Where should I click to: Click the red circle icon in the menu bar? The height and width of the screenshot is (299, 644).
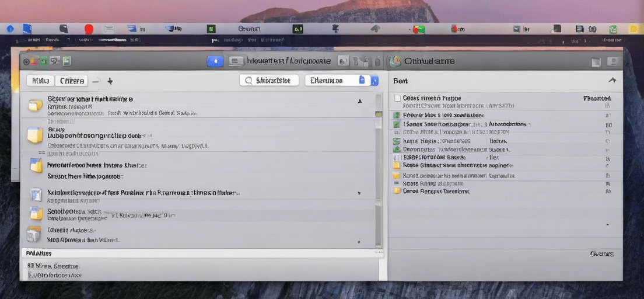pos(89,29)
